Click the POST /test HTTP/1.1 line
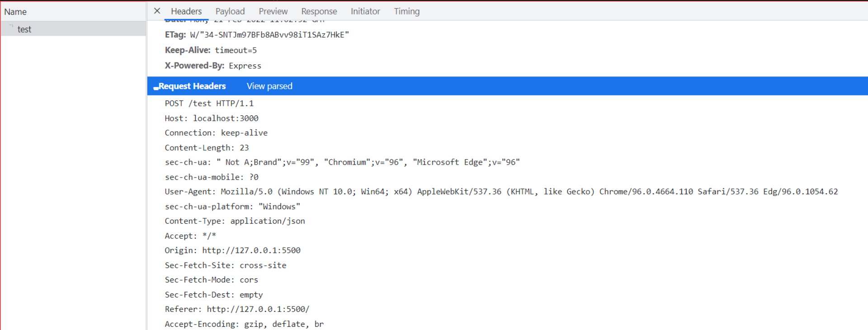 [209, 103]
